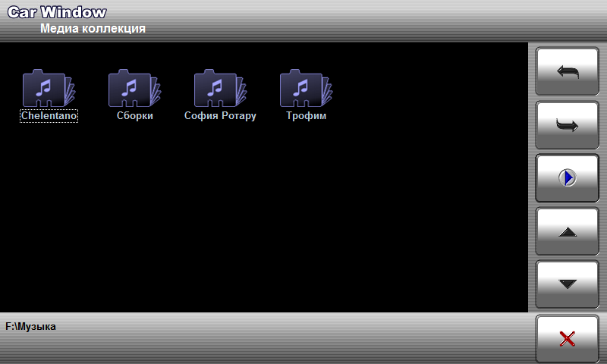The image size is (607, 364).
Task: Click empty black area of folder list
Action: 266,227
